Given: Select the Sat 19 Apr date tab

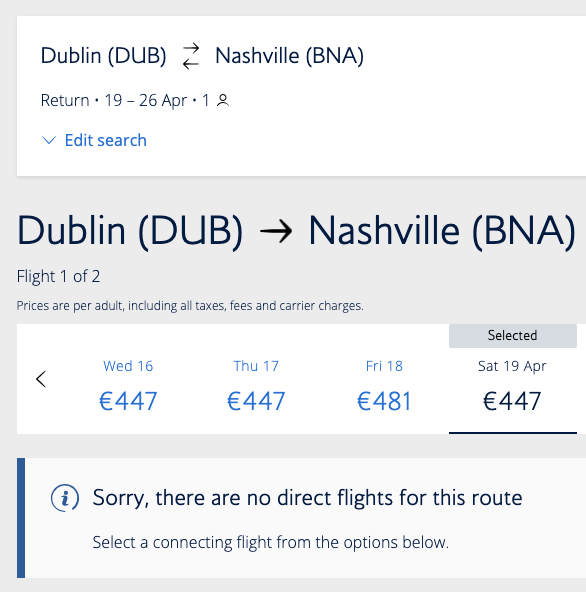Looking at the screenshot, I should [512, 384].
